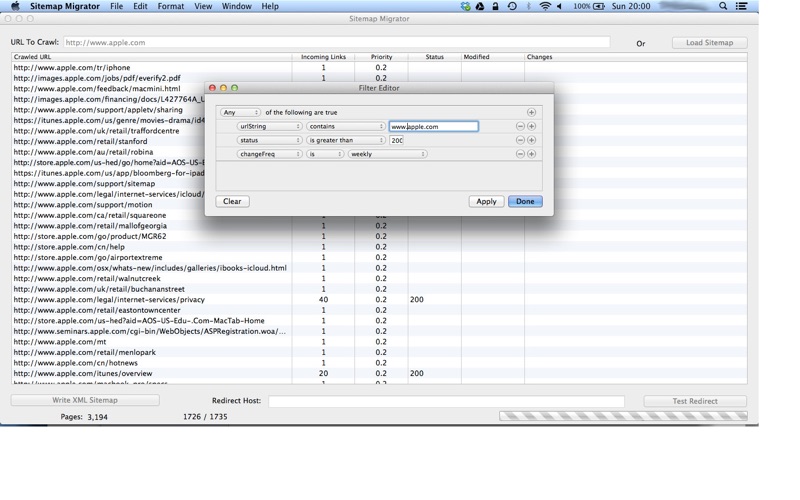800x500 pixels.
Task: Add a rule after the changeFreq row
Action: [x=531, y=154]
